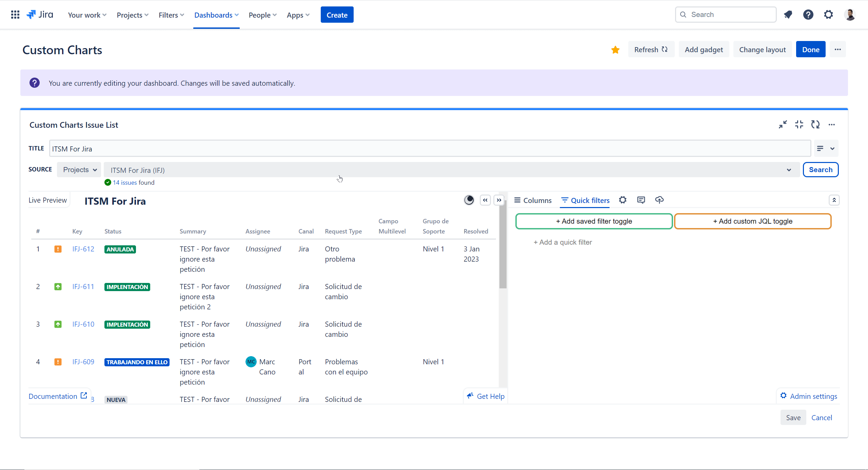
Task: Toggle dark mode preview moon icon
Action: coord(469,200)
